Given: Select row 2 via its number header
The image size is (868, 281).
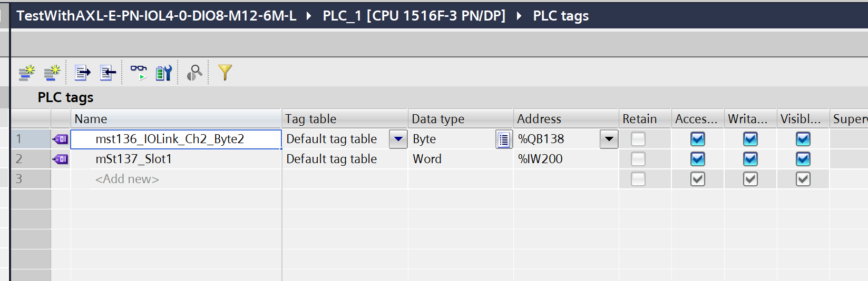Looking at the screenshot, I should coord(31,159).
